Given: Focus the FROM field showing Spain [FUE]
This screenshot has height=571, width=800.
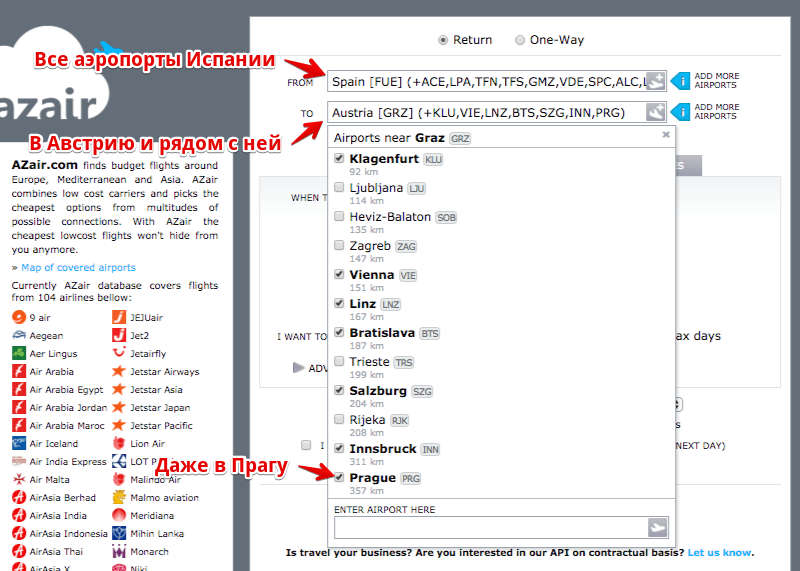Looking at the screenshot, I should 496,82.
